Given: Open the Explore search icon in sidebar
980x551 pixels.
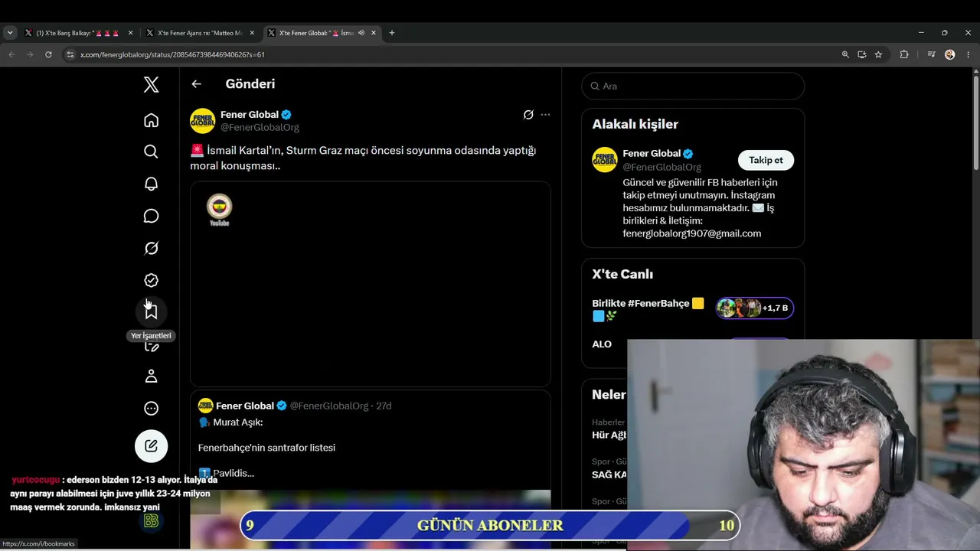Looking at the screenshot, I should (151, 152).
